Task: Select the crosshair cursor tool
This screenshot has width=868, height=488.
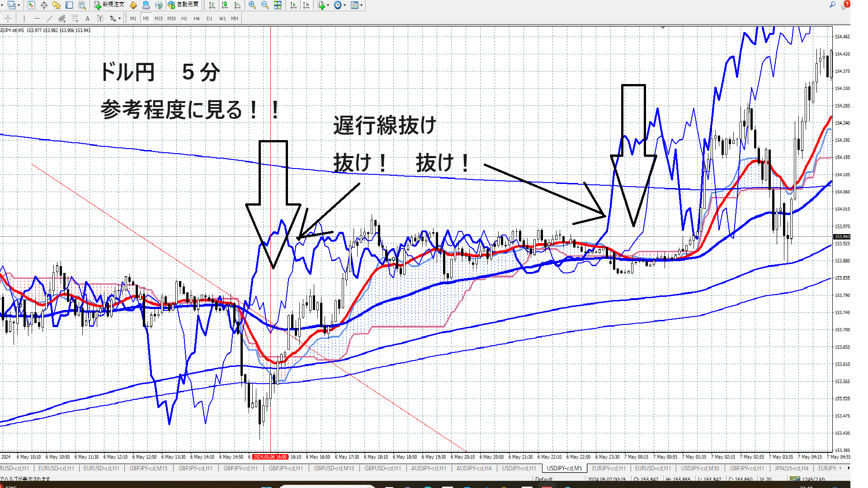Action: pyautogui.click(x=8, y=19)
